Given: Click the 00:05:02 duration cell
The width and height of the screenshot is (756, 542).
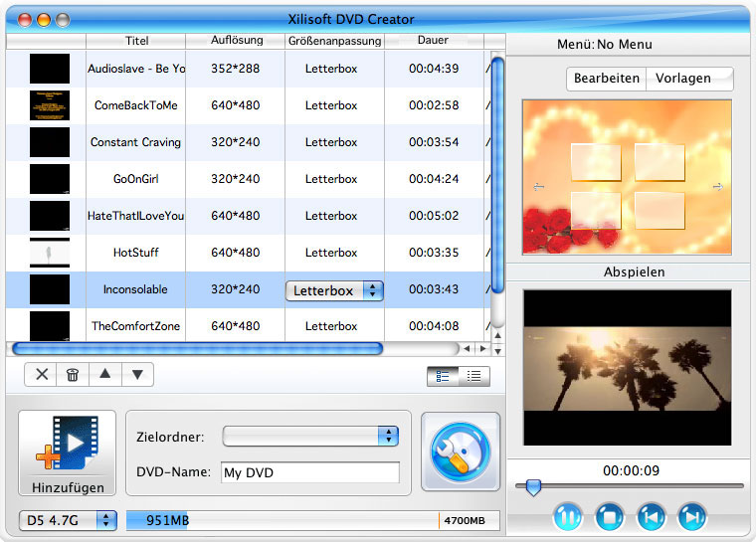Looking at the screenshot, I should 434,216.
